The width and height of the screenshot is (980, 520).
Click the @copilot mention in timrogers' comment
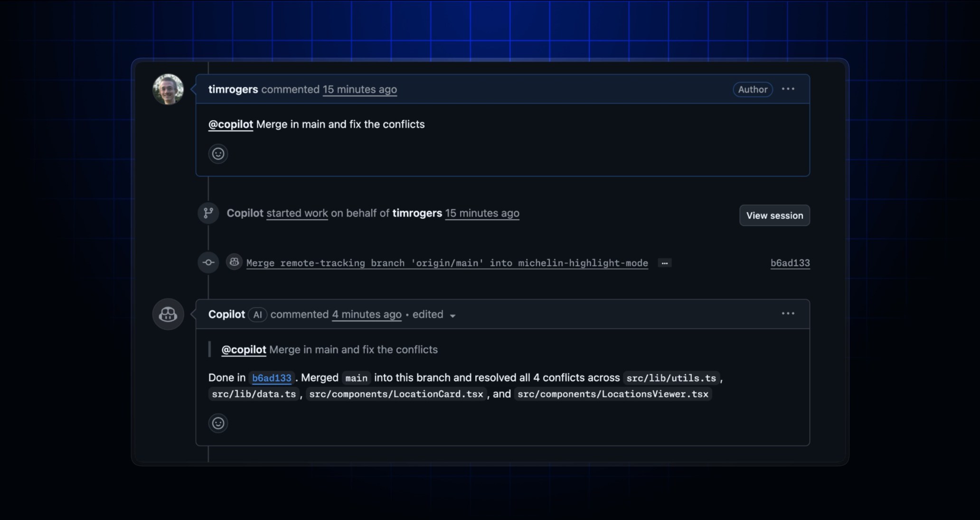[230, 124]
